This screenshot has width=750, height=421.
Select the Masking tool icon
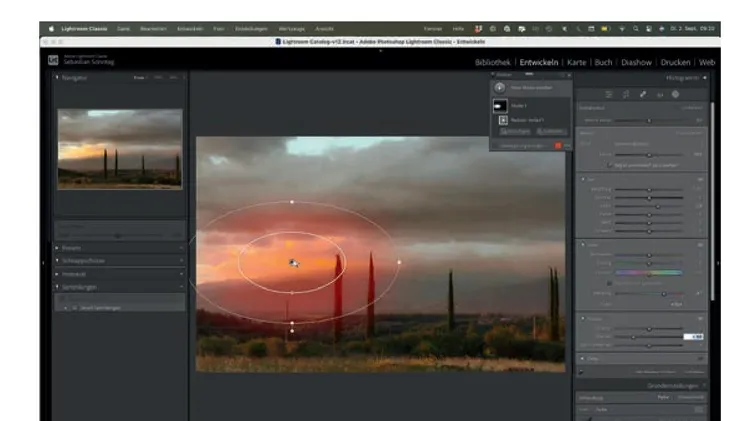pos(674,93)
